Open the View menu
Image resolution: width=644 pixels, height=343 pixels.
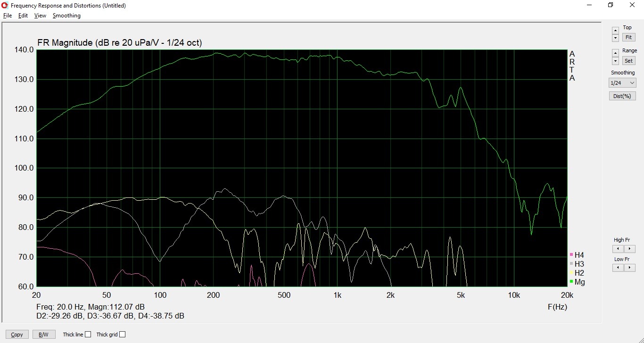[x=40, y=16]
